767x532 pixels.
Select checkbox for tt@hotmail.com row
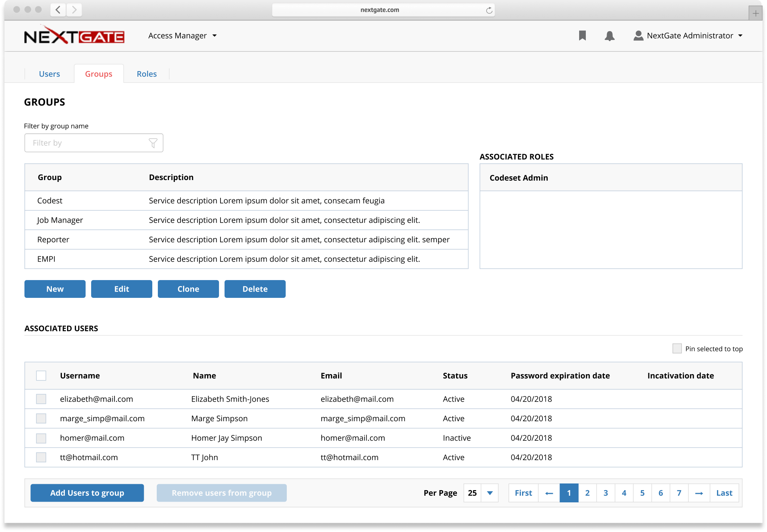pos(41,458)
